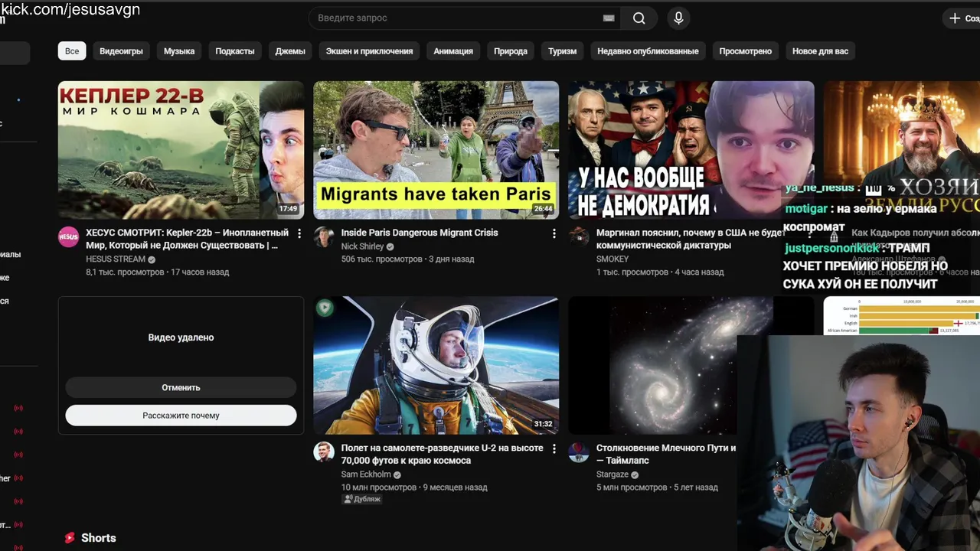Click '8,1 тыс. просмотров • 17 часов назад'
The height and width of the screenshot is (551, 980).
(158, 272)
